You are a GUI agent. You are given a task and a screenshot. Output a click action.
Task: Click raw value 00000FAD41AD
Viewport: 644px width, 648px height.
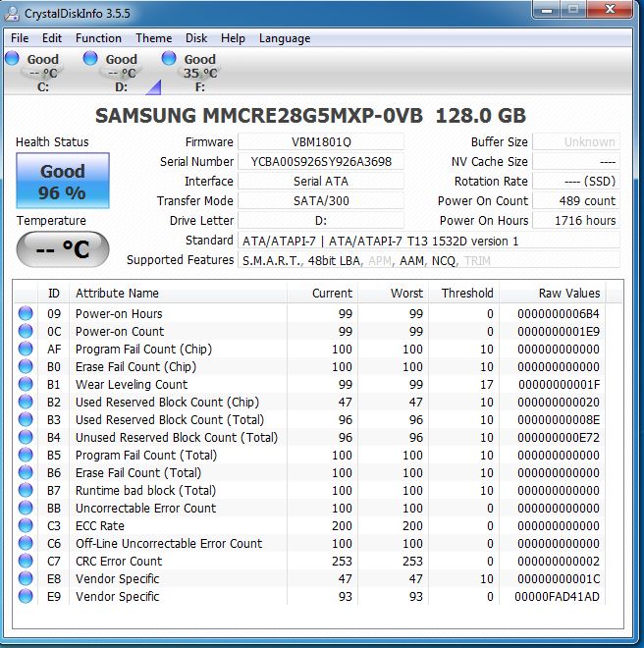click(557, 596)
